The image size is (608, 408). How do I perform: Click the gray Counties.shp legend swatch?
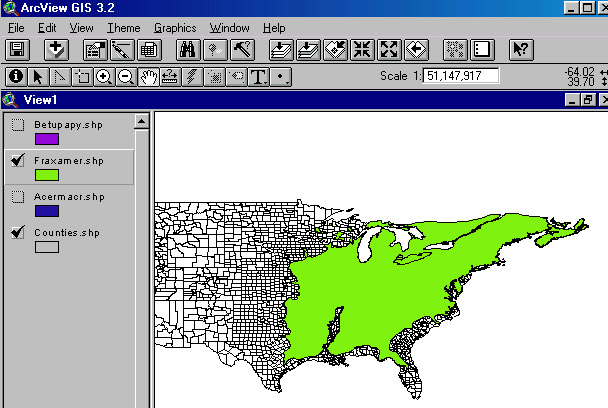[47, 247]
